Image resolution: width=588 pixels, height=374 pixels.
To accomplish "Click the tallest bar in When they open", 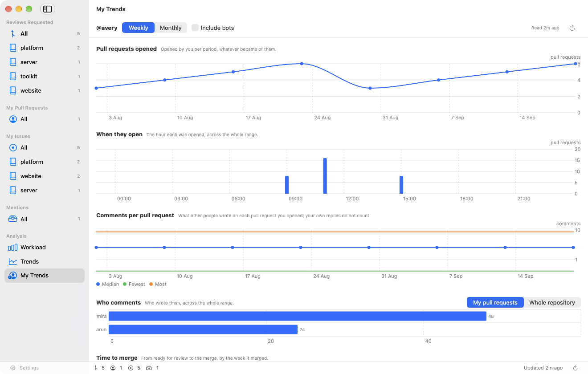I will pos(325,176).
